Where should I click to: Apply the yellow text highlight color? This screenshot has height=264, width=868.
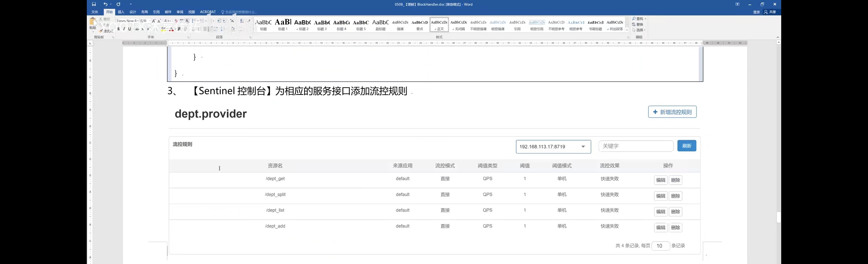point(163,29)
